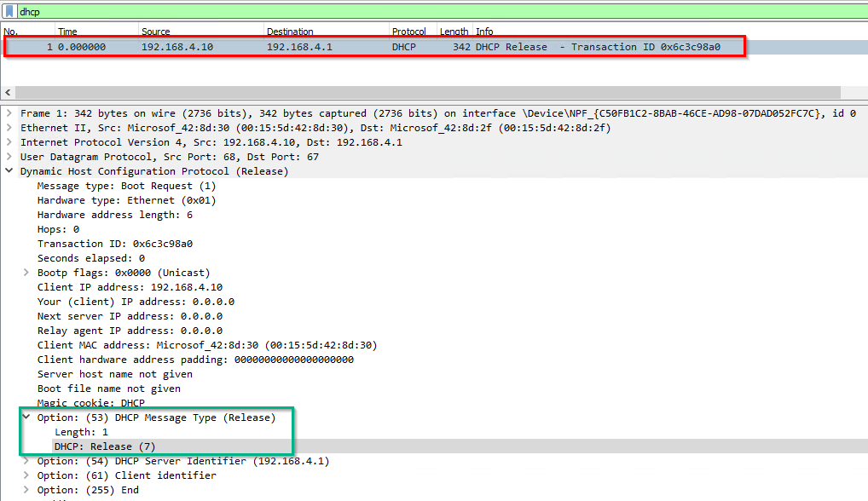The width and height of the screenshot is (868, 501).
Task: Sort packets by the Length column
Action: pyautogui.click(x=454, y=32)
